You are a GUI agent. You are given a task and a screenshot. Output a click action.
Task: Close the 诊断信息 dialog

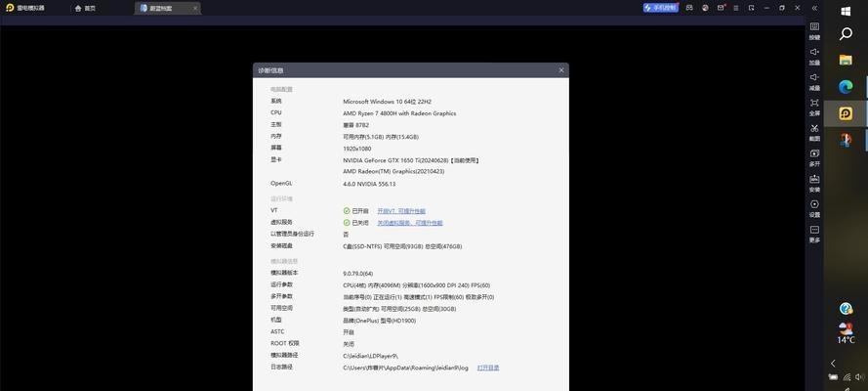pyautogui.click(x=561, y=70)
